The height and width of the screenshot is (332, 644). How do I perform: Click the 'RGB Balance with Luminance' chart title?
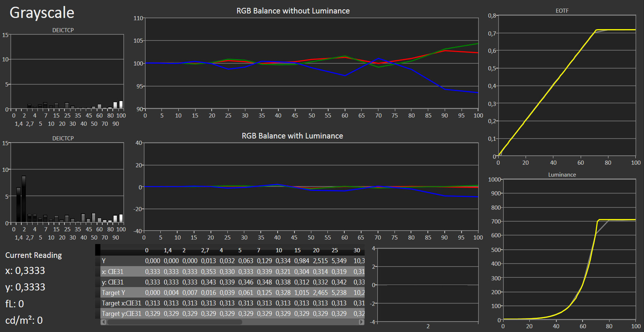pos(292,136)
